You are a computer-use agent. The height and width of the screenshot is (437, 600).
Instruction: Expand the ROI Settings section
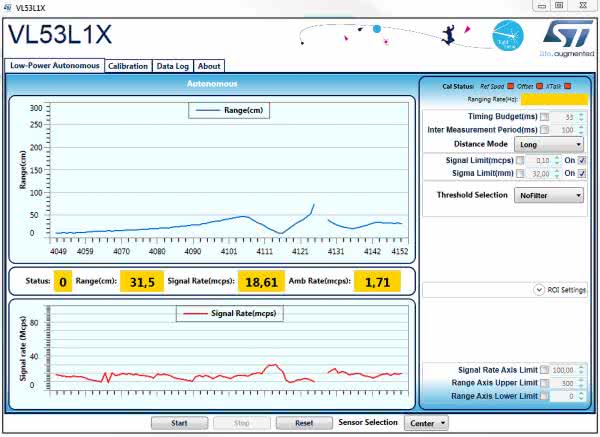click(539, 290)
